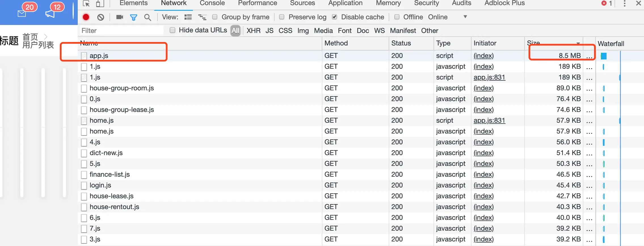Filter requests by Other
Image resolution: width=644 pixels, height=246 pixels.
pos(430,31)
